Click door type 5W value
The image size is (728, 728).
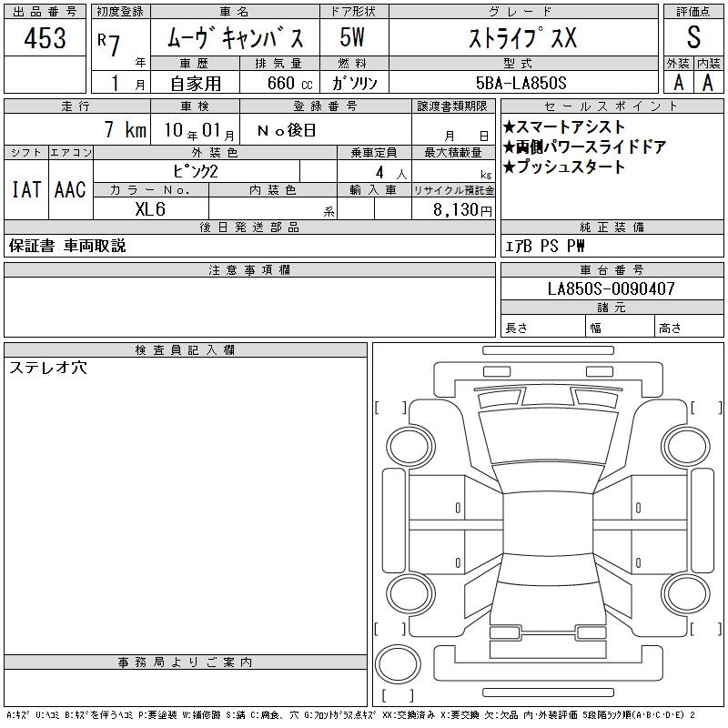pyautogui.click(x=352, y=37)
